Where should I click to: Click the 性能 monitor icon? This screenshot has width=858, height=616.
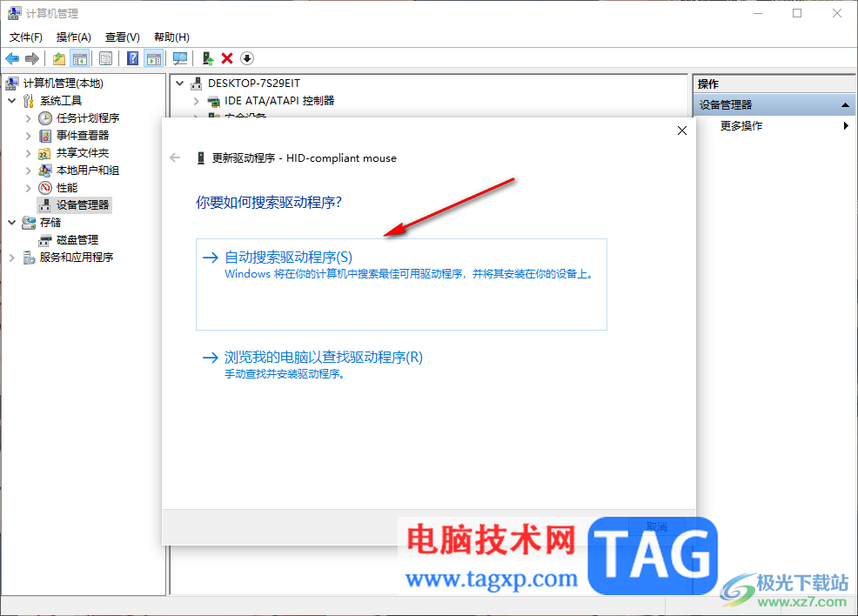click(45, 188)
